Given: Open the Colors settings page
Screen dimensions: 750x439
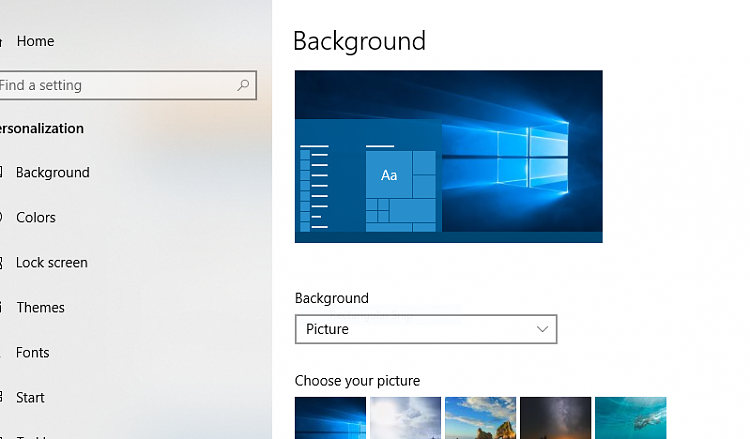Looking at the screenshot, I should pos(35,217).
